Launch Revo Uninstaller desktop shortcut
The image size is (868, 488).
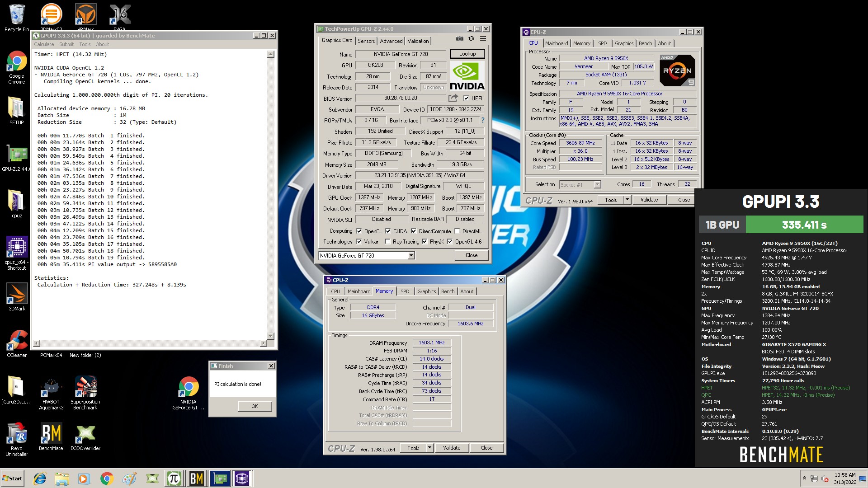[x=17, y=439]
